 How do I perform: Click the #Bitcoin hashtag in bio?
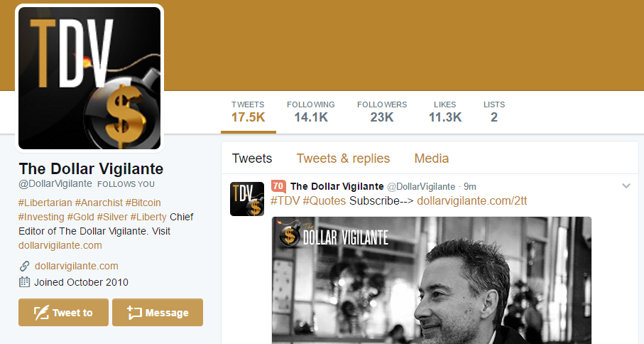(145, 203)
